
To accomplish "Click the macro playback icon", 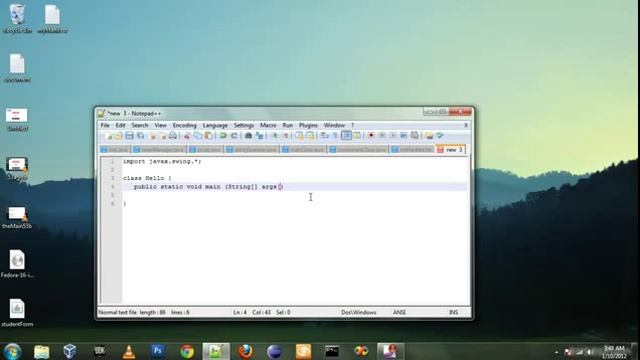I will (393, 136).
